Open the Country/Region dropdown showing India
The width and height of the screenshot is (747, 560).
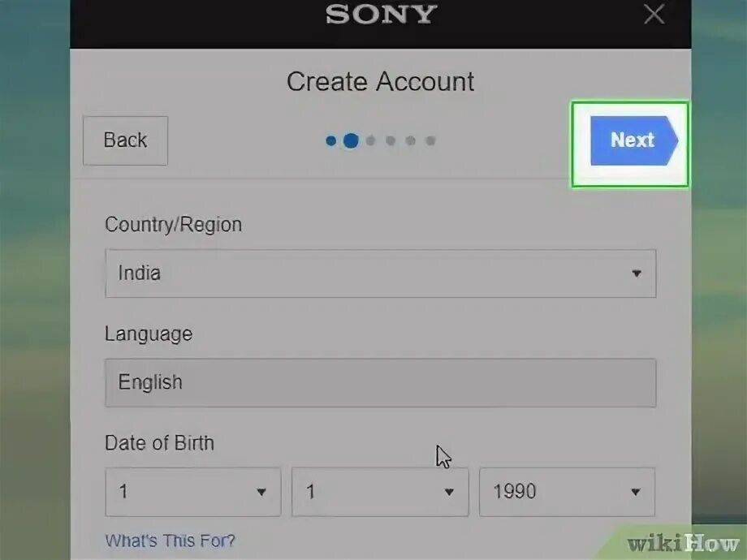click(381, 274)
